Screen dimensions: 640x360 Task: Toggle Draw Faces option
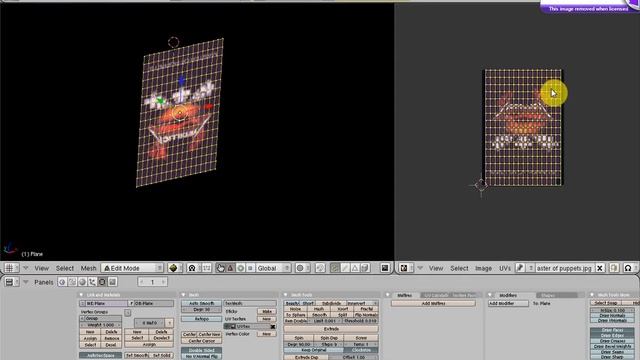point(612,330)
